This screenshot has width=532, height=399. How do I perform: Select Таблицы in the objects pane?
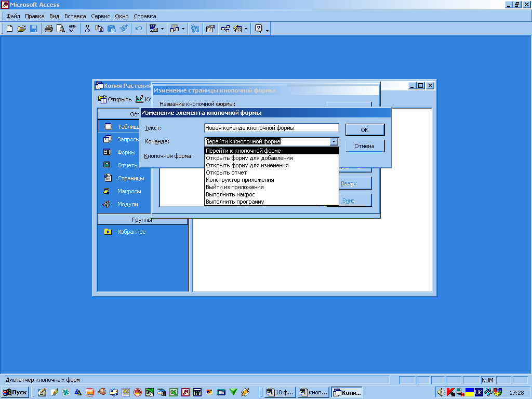coord(122,127)
